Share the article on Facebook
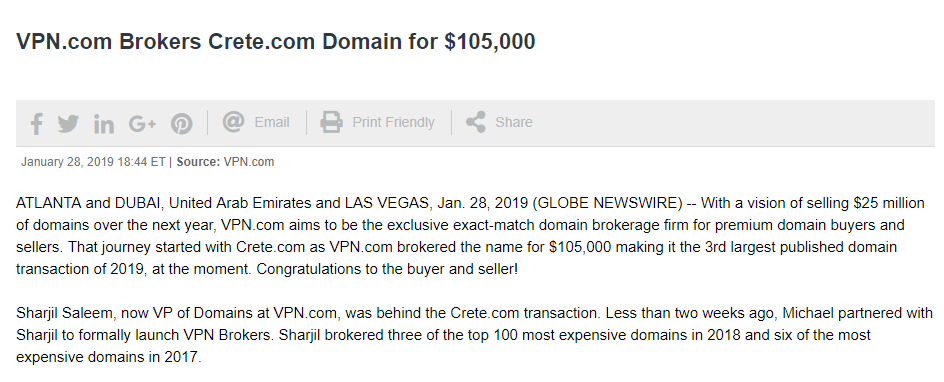The width and height of the screenshot is (944, 382). pyautogui.click(x=36, y=123)
